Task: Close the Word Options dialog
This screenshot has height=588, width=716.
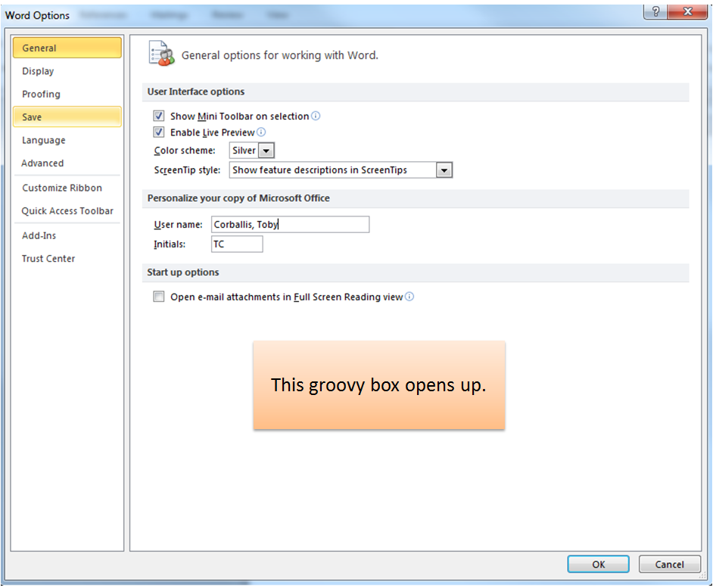Action: click(688, 11)
